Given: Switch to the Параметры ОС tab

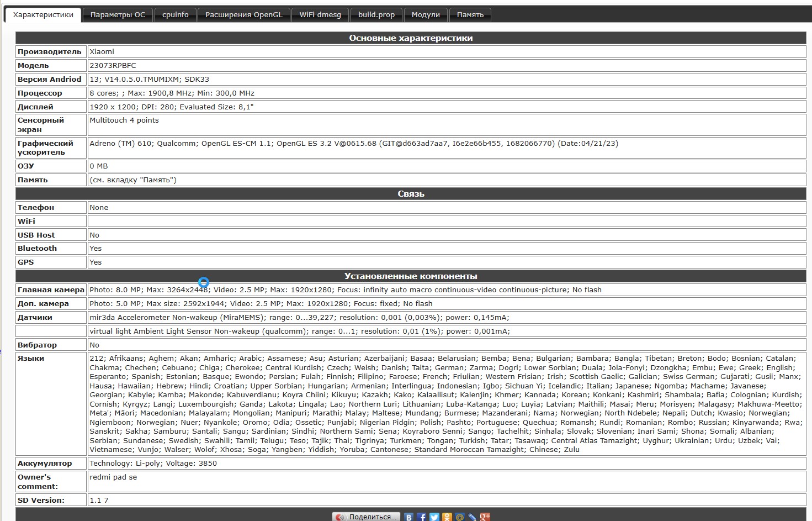Looking at the screenshot, I should [118, 15].
